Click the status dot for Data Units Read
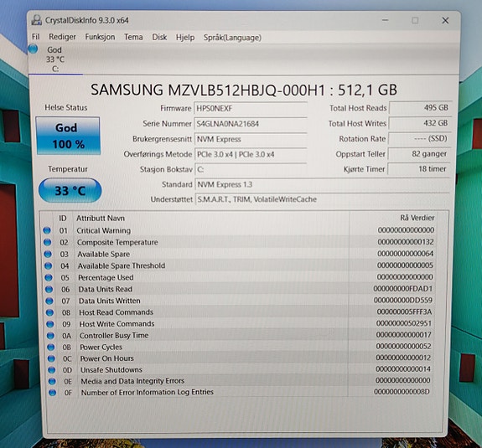Viewport: 482px width, 448px height. pyautogui.click(x=49, y=289)
